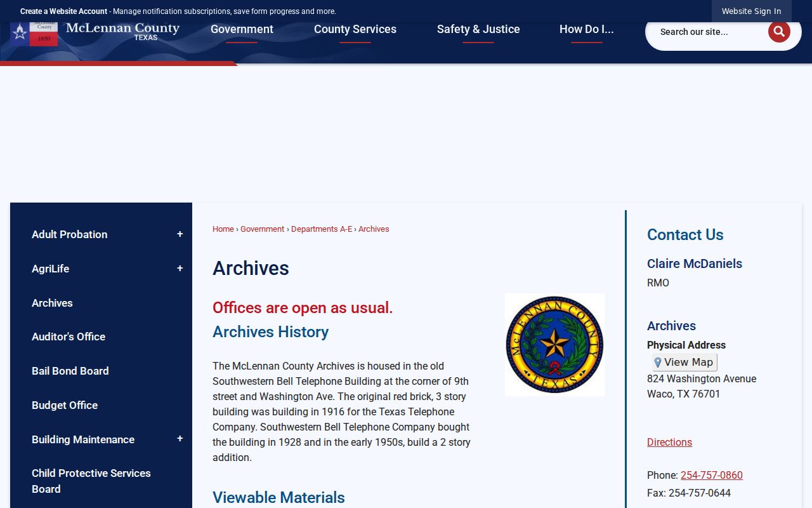Open Bail Bond Board page
Screen dimensions: 812x508
click(x=70, y=371)
